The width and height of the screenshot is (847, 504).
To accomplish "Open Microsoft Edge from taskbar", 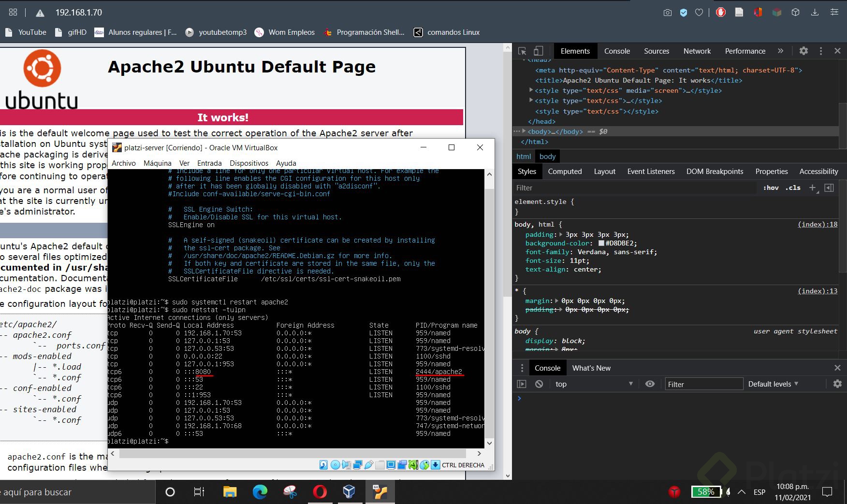I will pos(260,492).
